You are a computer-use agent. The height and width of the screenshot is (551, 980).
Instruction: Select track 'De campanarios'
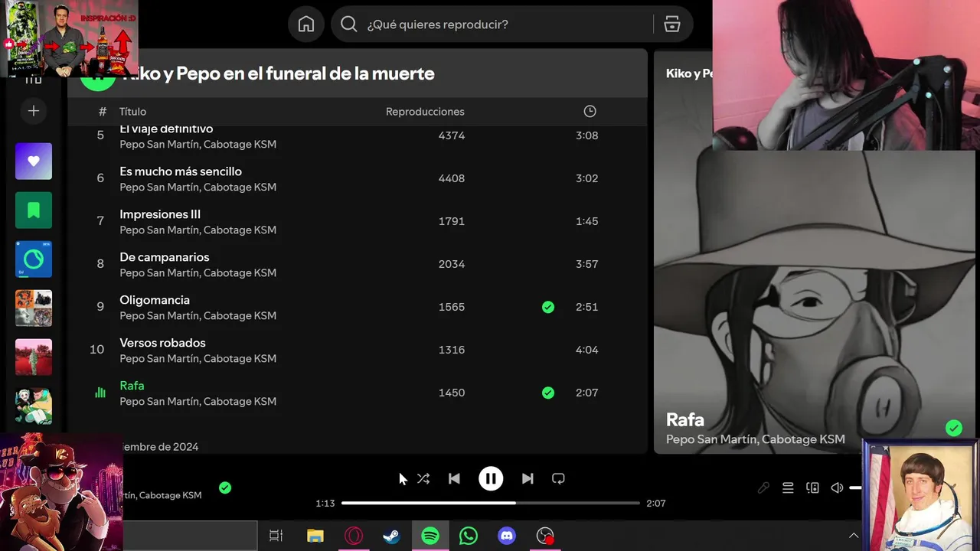165,257
